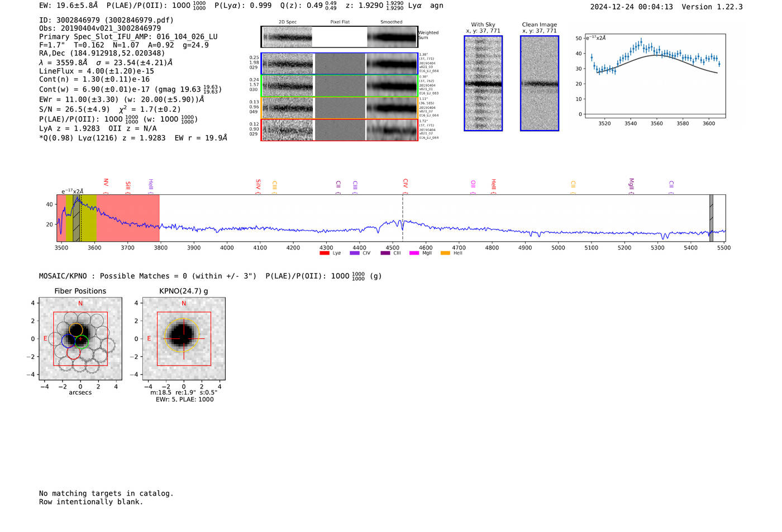Click the blue-framed Pixel Flat panel
Viewport: 782px width, 532px height.
[340, 64]
